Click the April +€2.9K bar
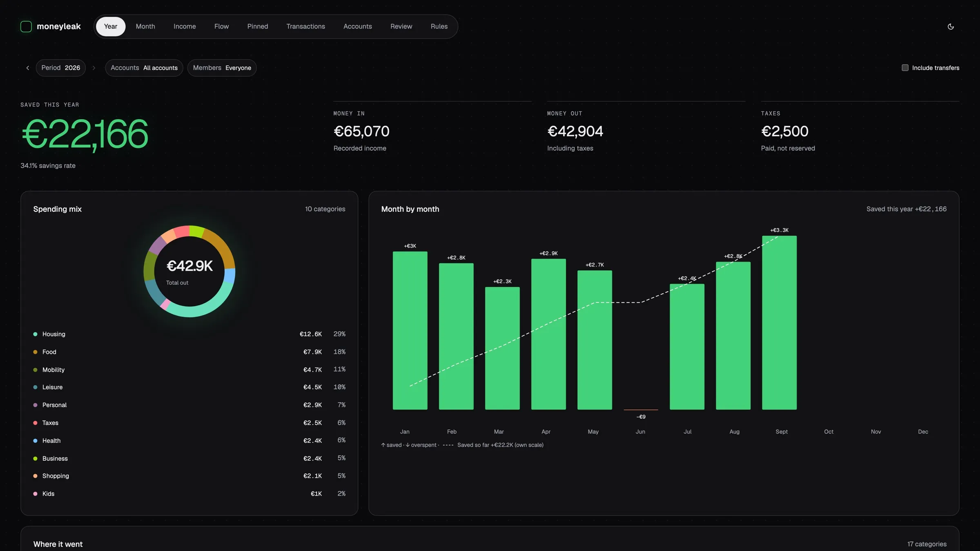This screenshot has width=980, height=551. pos(548,334)
